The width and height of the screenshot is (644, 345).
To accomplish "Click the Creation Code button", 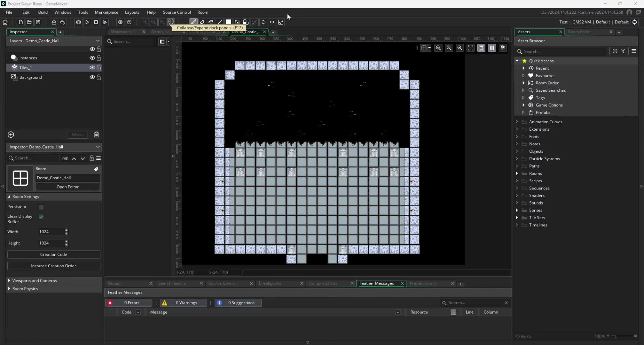I will coord(53,255).
